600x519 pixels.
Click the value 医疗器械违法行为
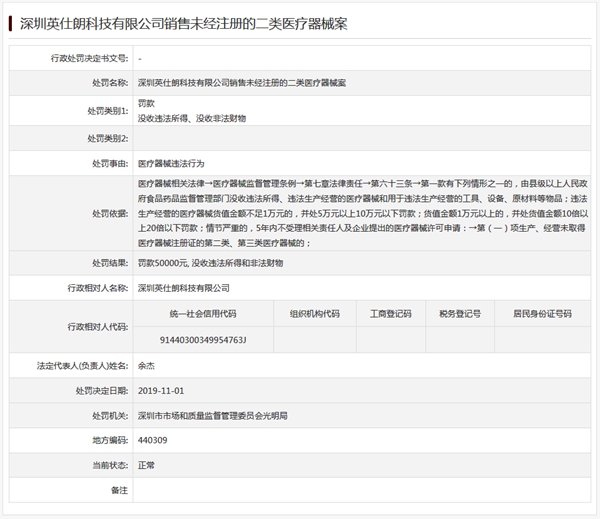(x=171, y=163)
